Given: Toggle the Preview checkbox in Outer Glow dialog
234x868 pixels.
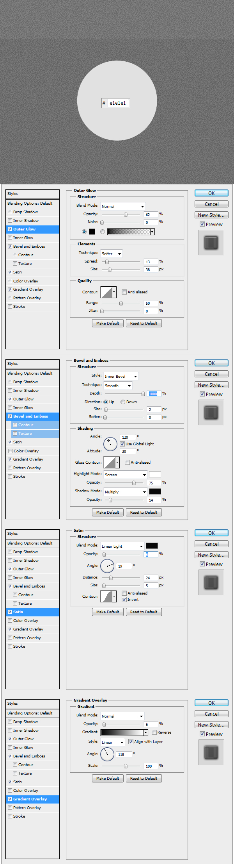Looking at the screenshot, I should [202, 224].
